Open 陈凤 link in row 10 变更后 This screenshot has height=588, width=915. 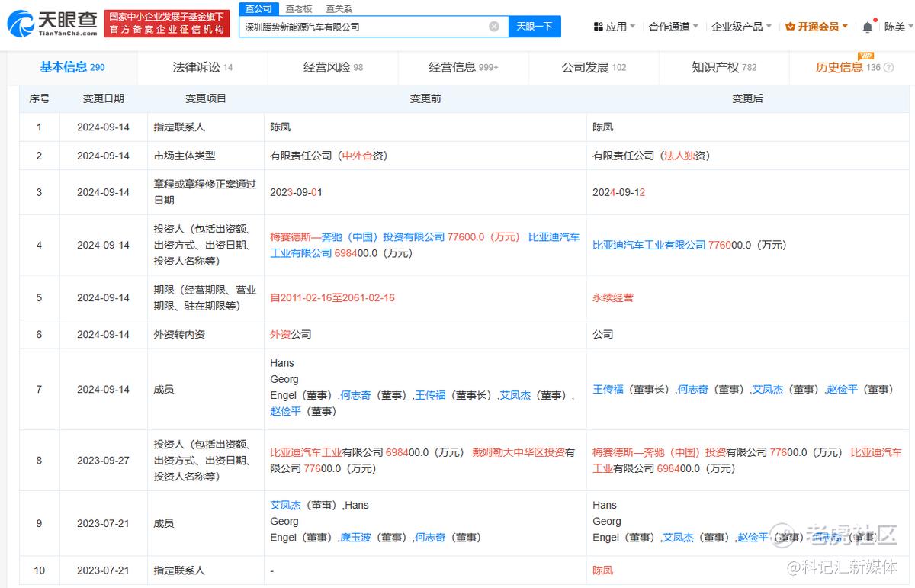point(603,570)
